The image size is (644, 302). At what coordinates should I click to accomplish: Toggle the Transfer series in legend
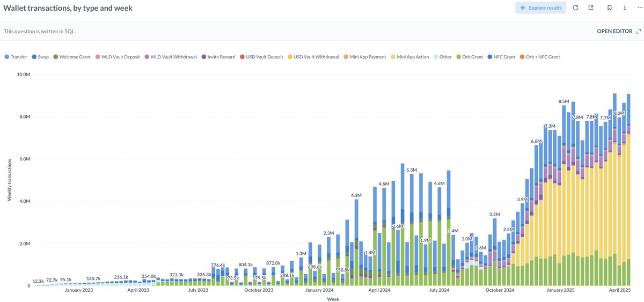(x=16, y=57)
